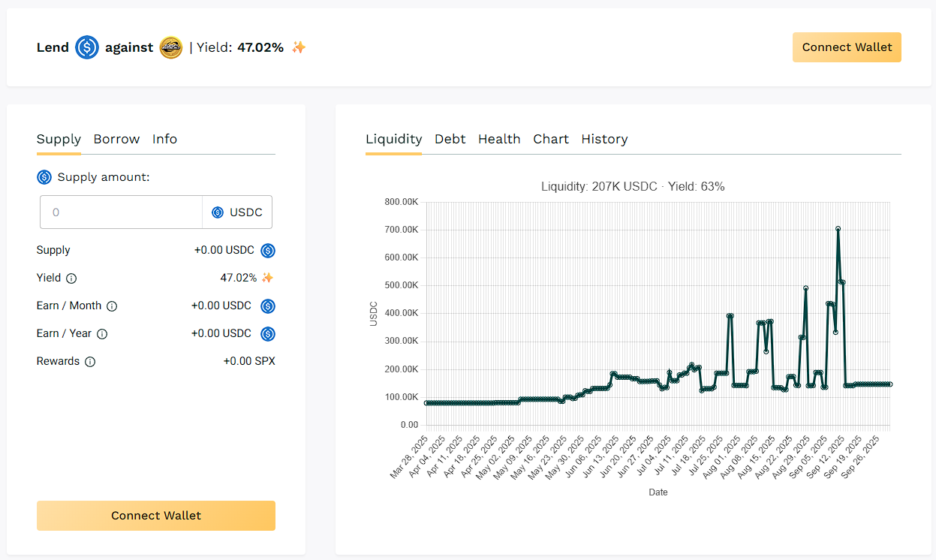
Task: Click the sparkle icon beside header yield
Action: (299, 47)
